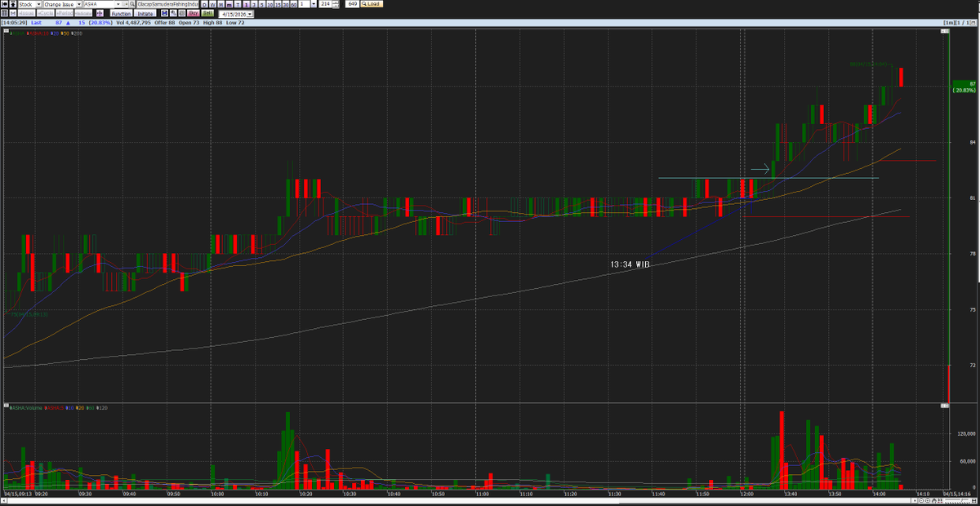
Task: Click the upward arrow toolbar icon
Action: tap(13, 4)
